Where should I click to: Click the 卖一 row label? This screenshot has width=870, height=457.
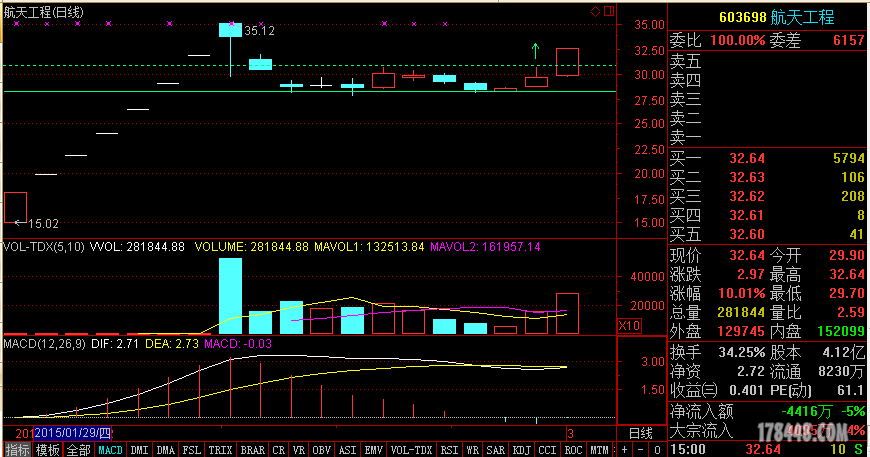(x=686, y=137)
